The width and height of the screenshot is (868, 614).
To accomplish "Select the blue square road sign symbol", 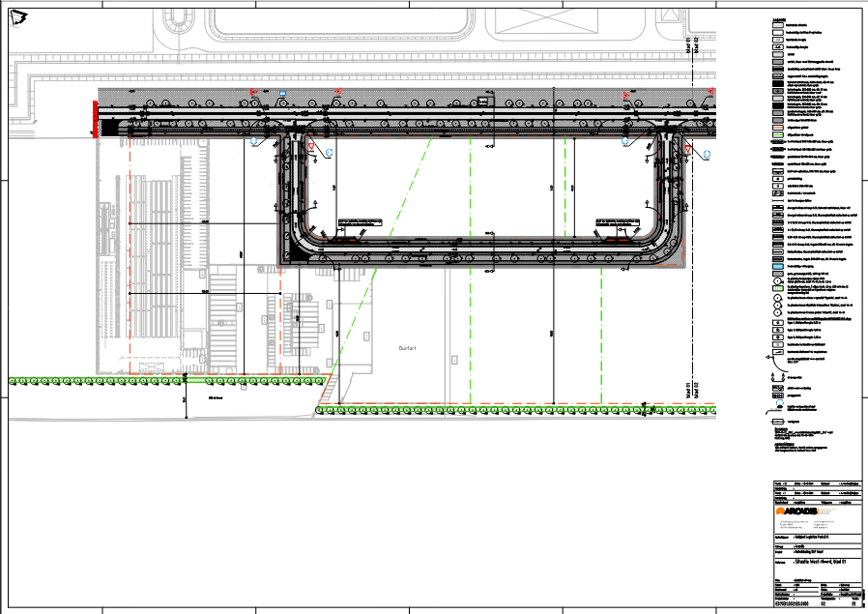I will [282, 93].
